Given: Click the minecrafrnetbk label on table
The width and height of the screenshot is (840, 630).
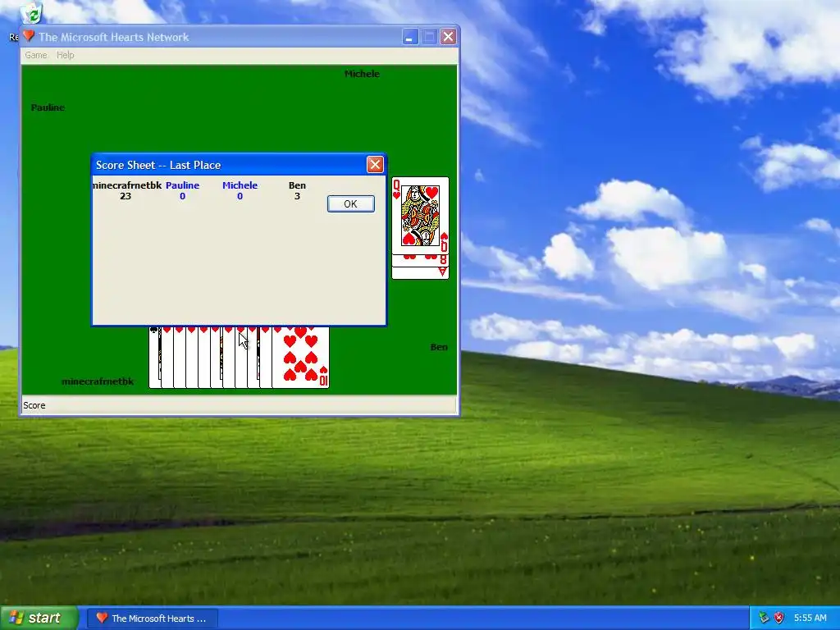Looking at the screenshot, I should tap(98, 381).
